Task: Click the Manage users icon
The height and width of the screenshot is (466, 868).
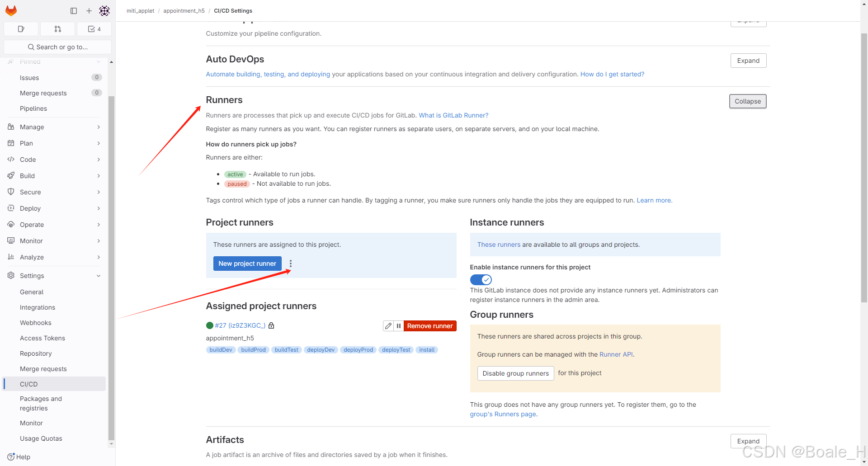Action: pos(11,127)
